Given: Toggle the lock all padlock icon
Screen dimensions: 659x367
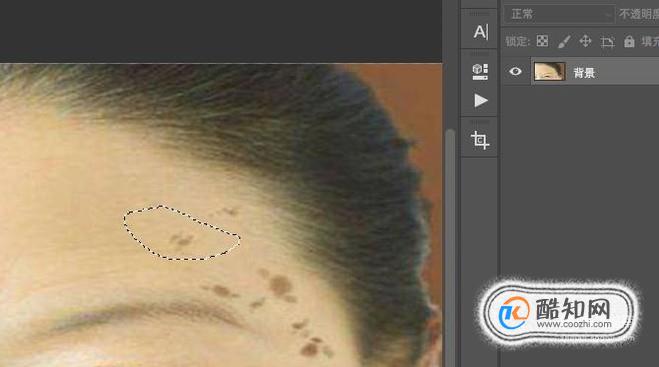Looking at the screenshot, I should click(629, 41).
